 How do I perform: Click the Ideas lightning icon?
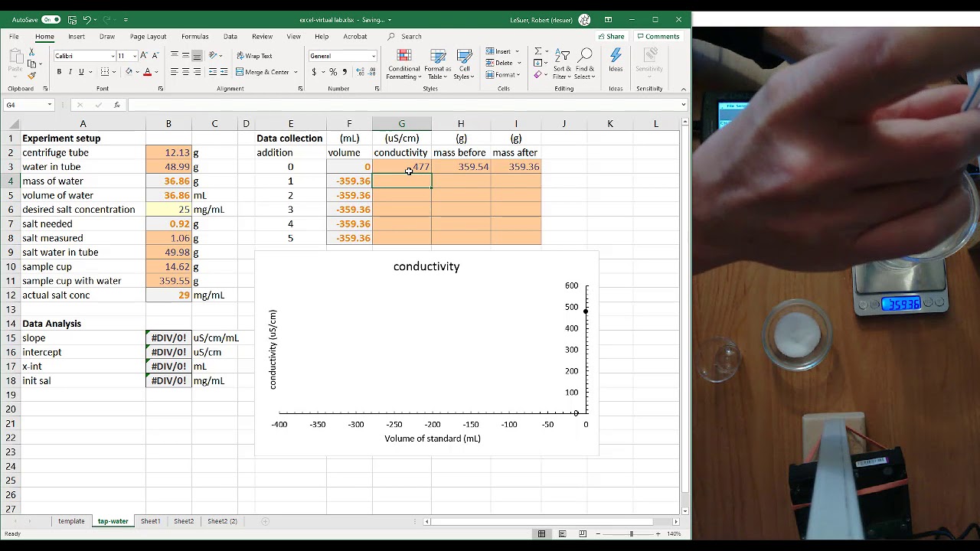616,60
